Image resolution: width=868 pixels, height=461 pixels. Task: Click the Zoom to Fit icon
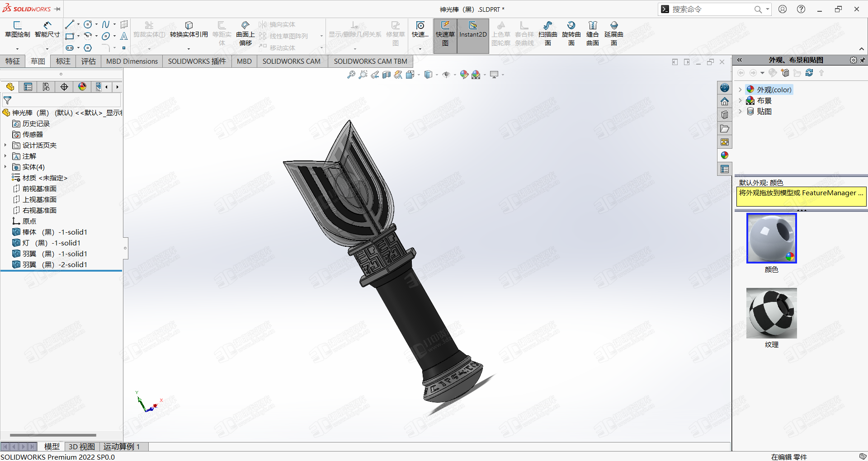(x=351, y=75)
